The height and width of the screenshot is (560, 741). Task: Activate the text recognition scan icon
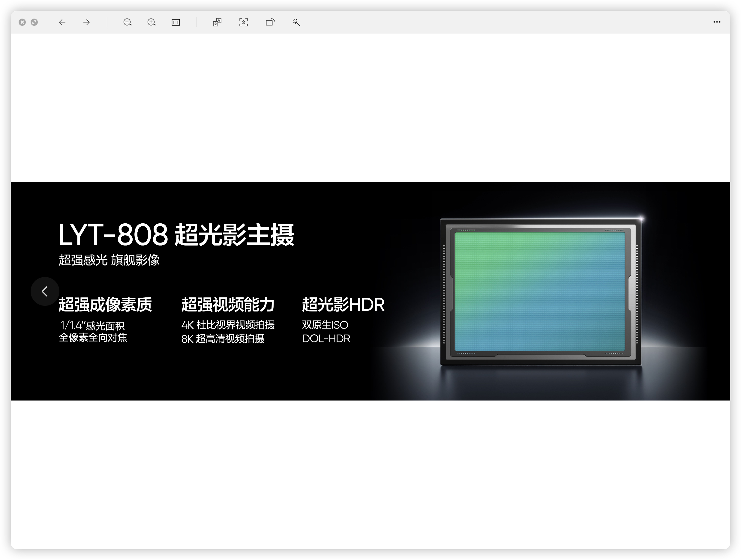pyautogui.click(x=244, y=22)
